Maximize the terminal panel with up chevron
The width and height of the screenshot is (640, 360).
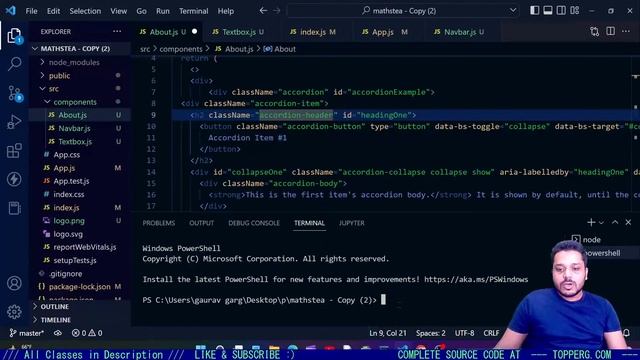click(x=615, y=222)
